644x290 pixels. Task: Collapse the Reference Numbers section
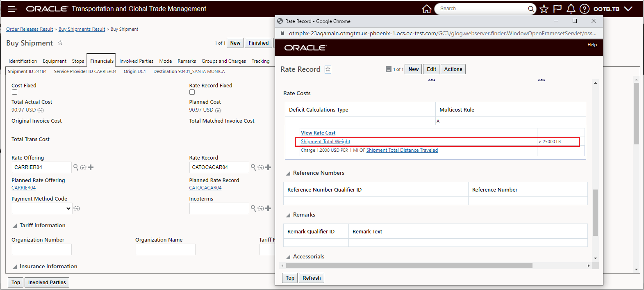click(288, 174)
